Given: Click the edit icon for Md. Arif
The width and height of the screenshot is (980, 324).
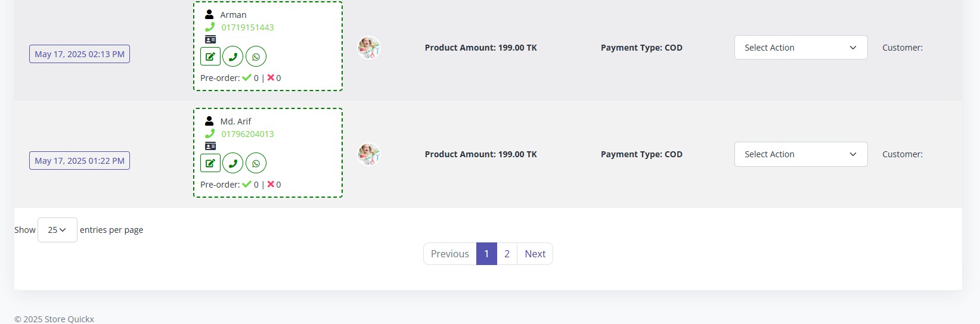Looking at the screenshot, I should click(x=210, y=163).
